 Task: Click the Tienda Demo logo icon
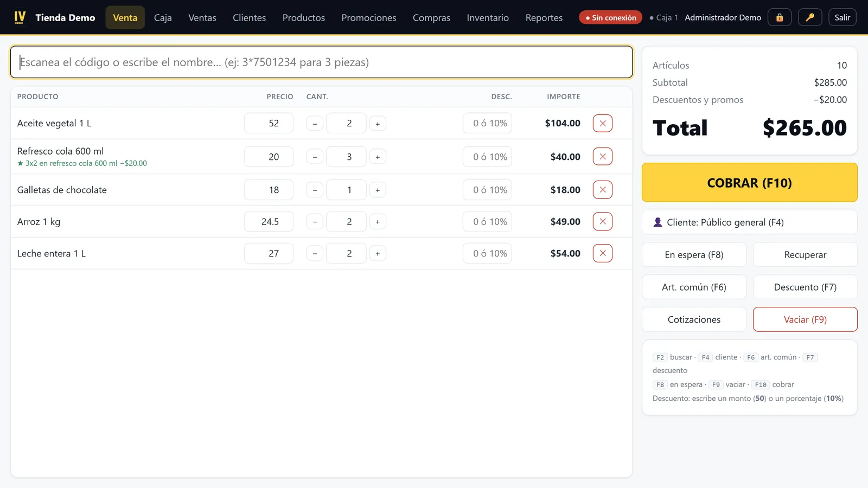click(x=20, y=17)
